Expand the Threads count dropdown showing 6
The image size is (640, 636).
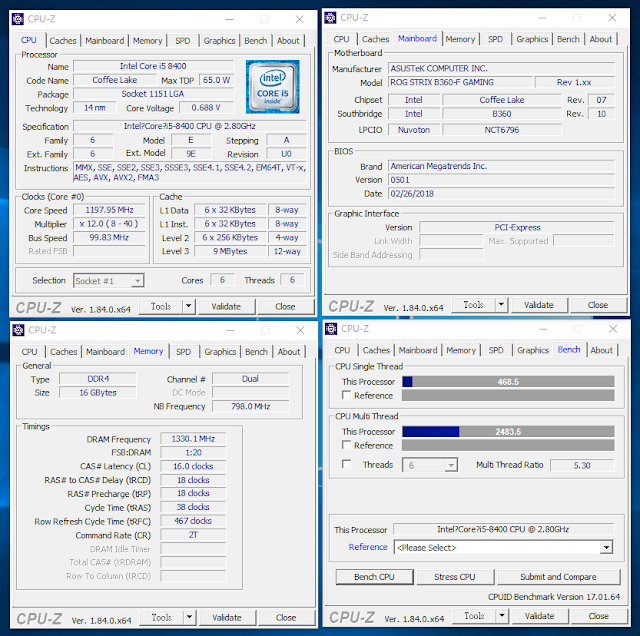coord(451,465)
